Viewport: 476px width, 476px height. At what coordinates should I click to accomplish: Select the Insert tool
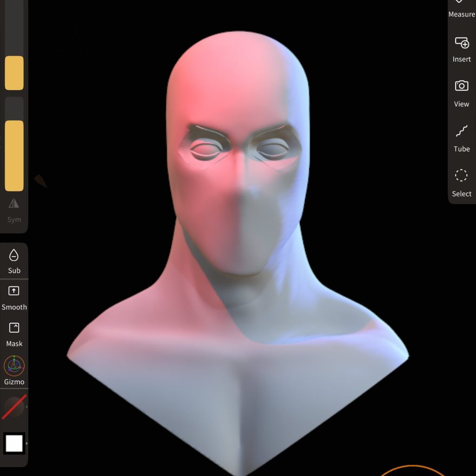(461, 49)
